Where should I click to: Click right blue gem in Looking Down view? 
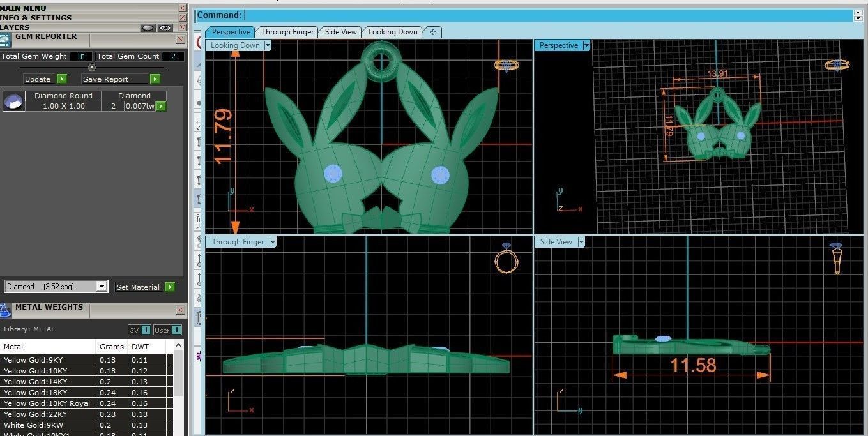click(440, 174)
